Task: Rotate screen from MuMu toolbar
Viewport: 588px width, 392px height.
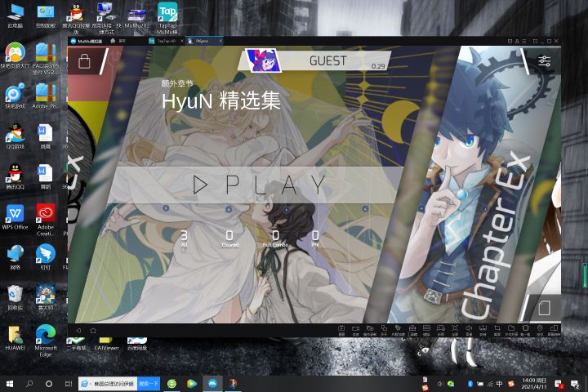Action: point(554,330)
